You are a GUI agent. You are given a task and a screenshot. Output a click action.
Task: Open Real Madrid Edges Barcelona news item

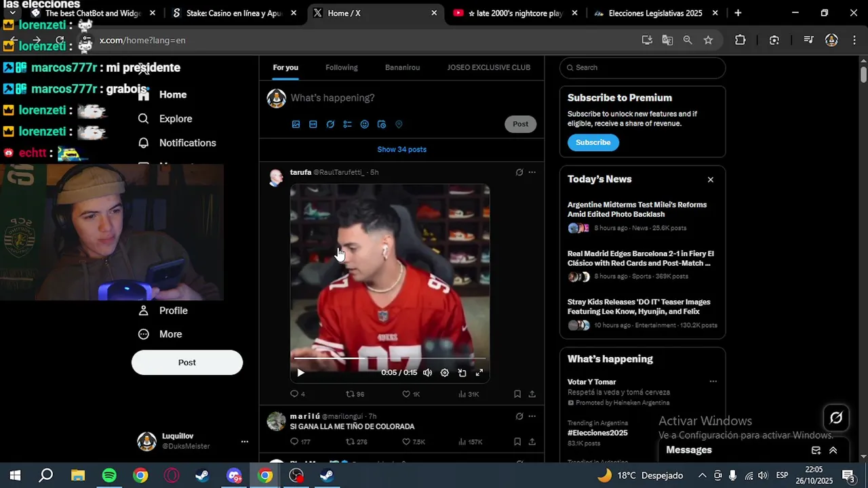[x=642, y=265]
